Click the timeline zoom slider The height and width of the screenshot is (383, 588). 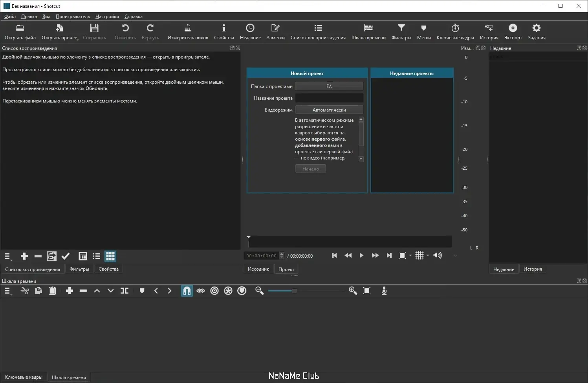[x=294, y=291]
